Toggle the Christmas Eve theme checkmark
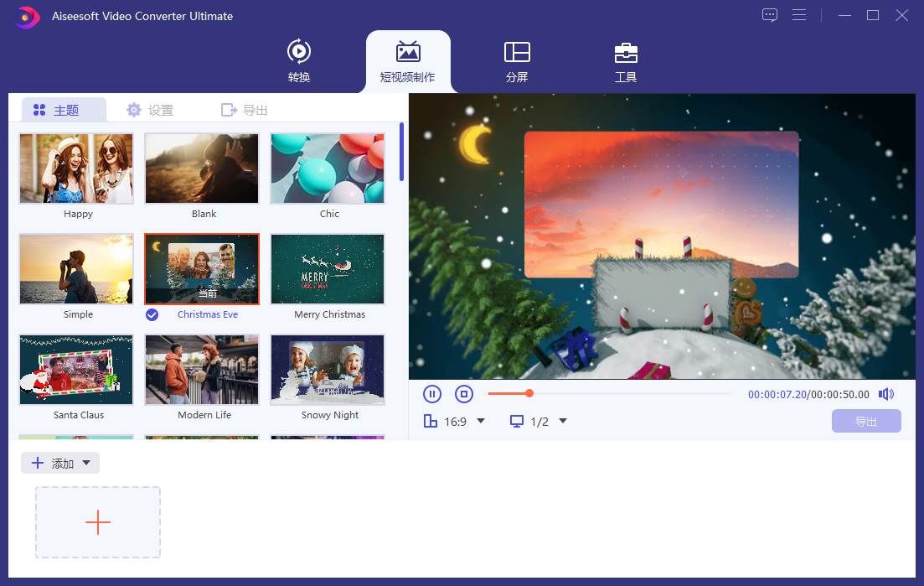The height and width of the screenshot is (586, 924). (152, 314)
